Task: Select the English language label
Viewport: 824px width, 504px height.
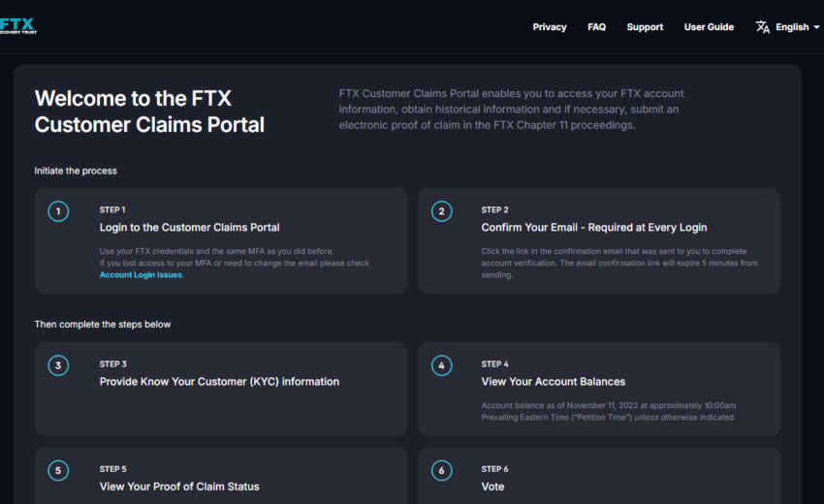Action: pos(792,27)
